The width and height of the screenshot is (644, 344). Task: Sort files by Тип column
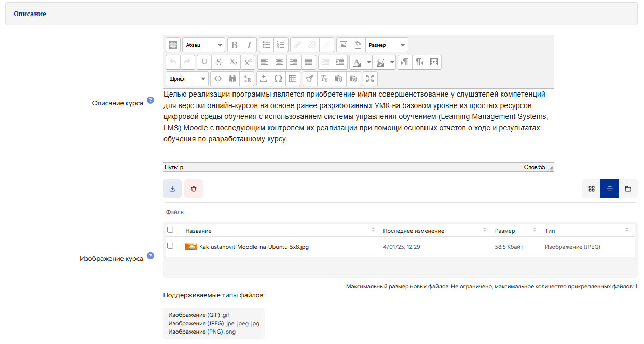point(550,231)
